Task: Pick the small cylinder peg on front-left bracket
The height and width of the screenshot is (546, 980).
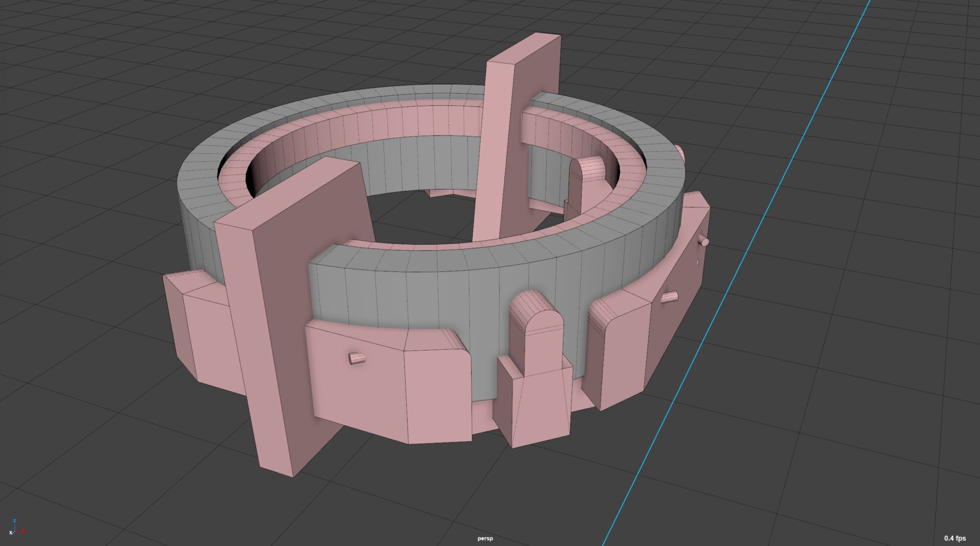Action: [357, 358]
